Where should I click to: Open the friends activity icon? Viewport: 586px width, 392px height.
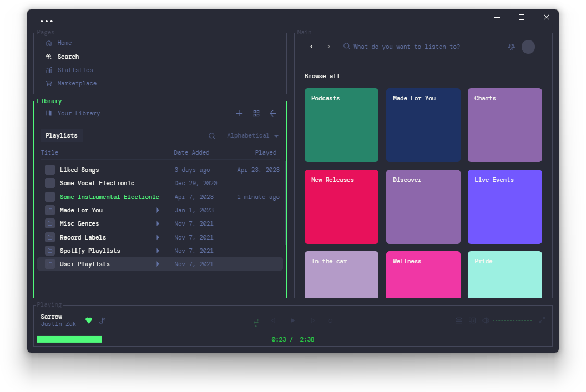512,47
